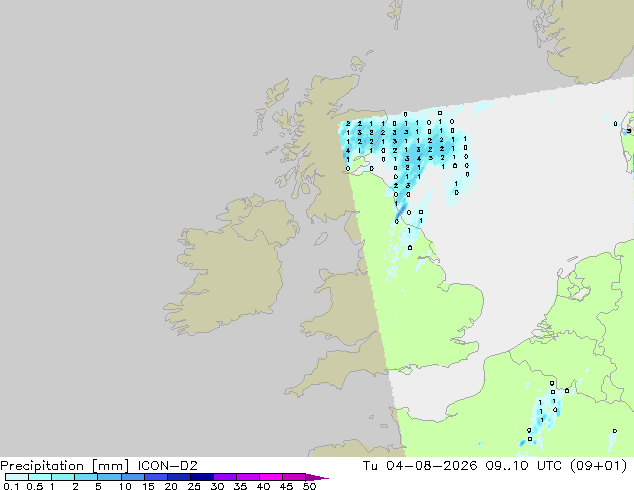Click the '30' legend scale label
The height and width of the screenshot is (490, 634).
pos(217,486)
